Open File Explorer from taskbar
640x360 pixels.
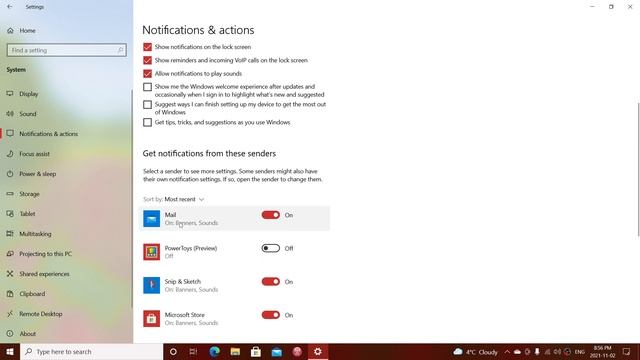(235, 352)
